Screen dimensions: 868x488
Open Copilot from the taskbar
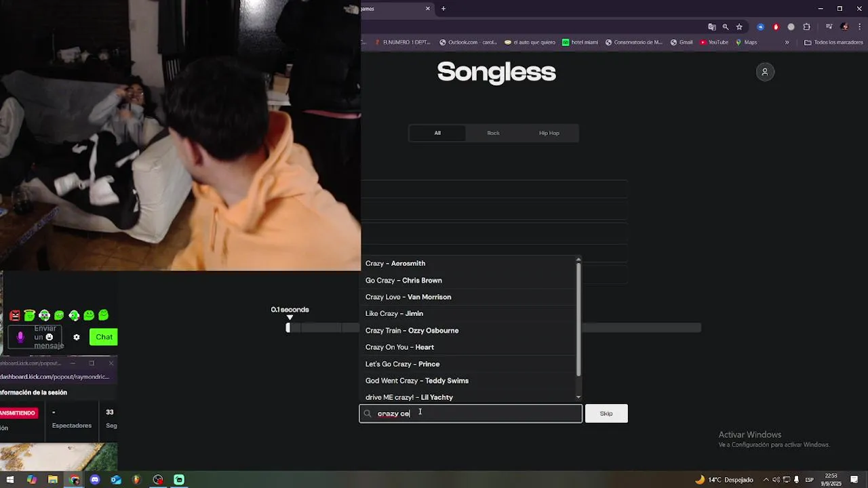click(x=32, y=480)
